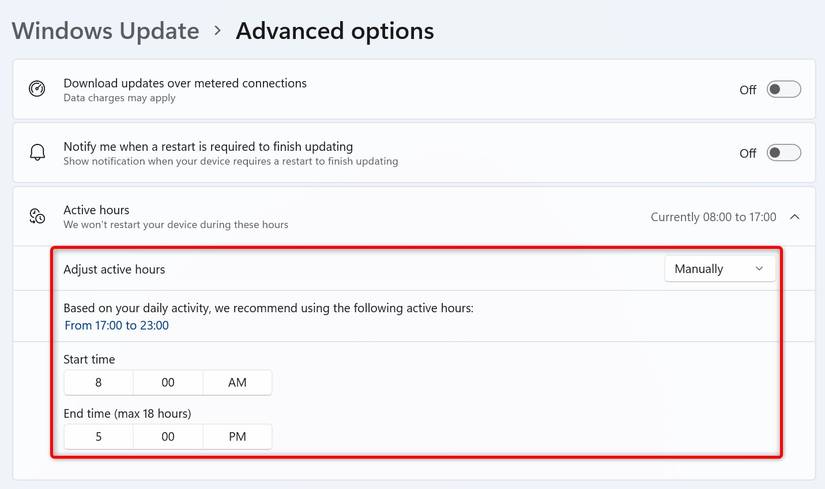Image resolution: width=825 pixels, height=489 pixels.
Task: Select the End time hour field showing 5
Action: [98, 437]
